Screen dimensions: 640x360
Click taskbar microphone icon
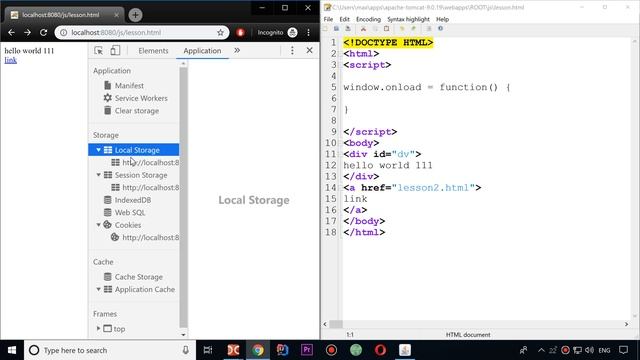185,350
